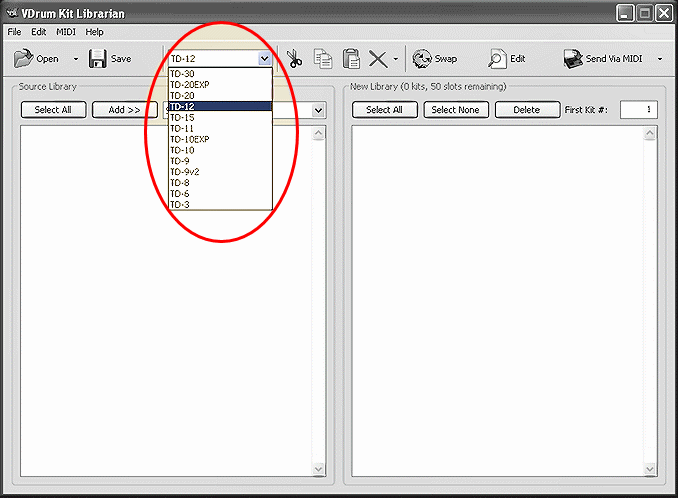Open the File menu

[14, 32]
